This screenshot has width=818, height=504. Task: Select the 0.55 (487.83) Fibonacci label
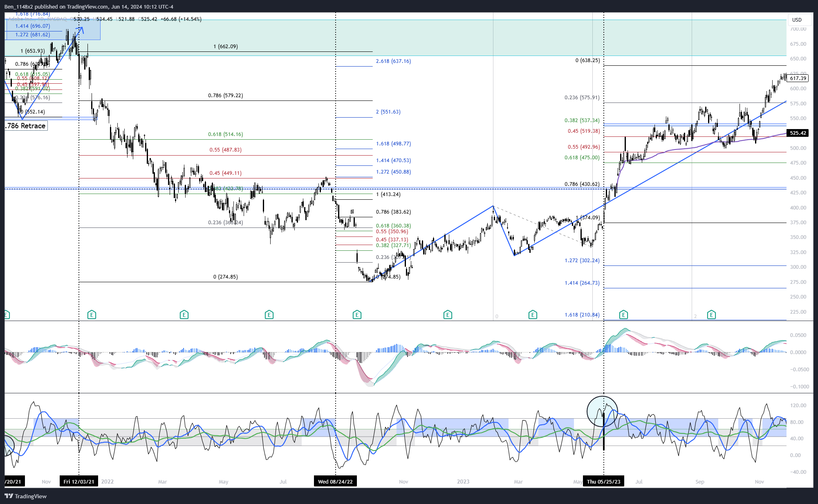click(225, 150)
